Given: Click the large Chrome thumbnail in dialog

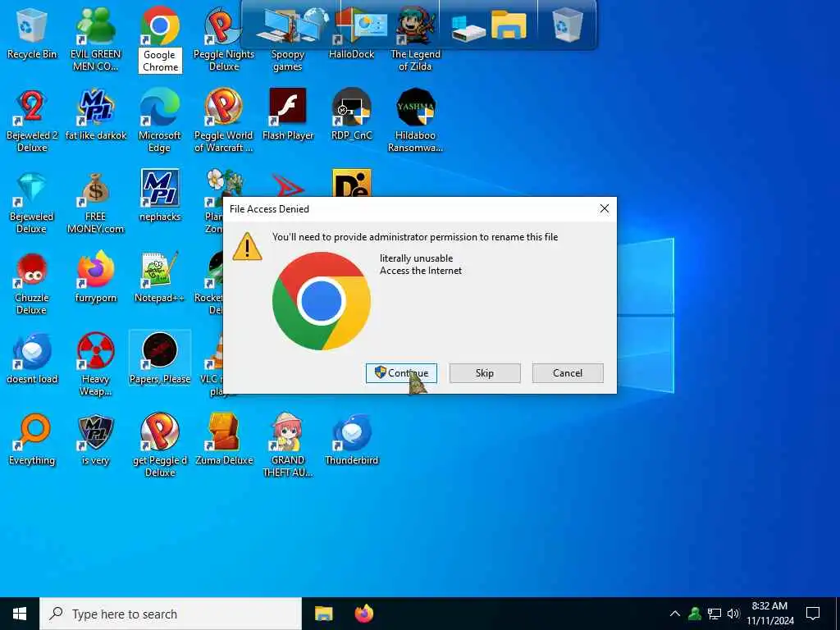Looking at the screenshot, I should [x=322, y=301].
